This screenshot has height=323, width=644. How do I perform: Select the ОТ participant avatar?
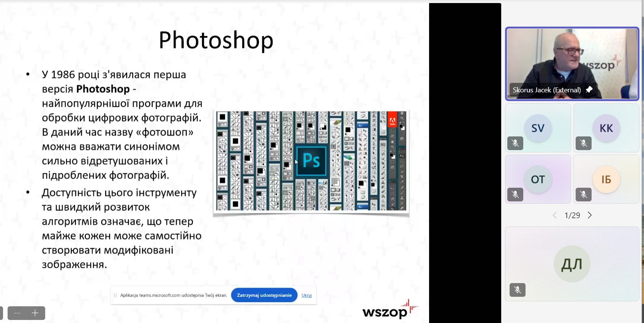click(538, 179)
